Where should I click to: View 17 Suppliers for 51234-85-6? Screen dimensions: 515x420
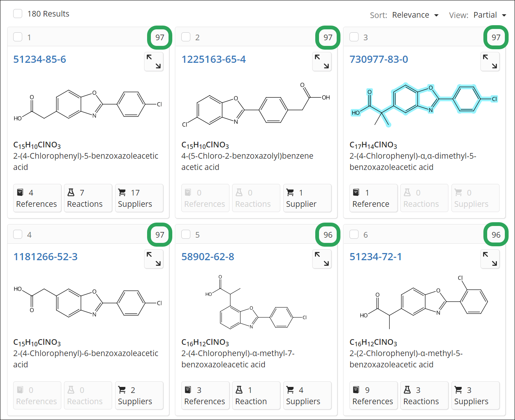pos(139,198)
